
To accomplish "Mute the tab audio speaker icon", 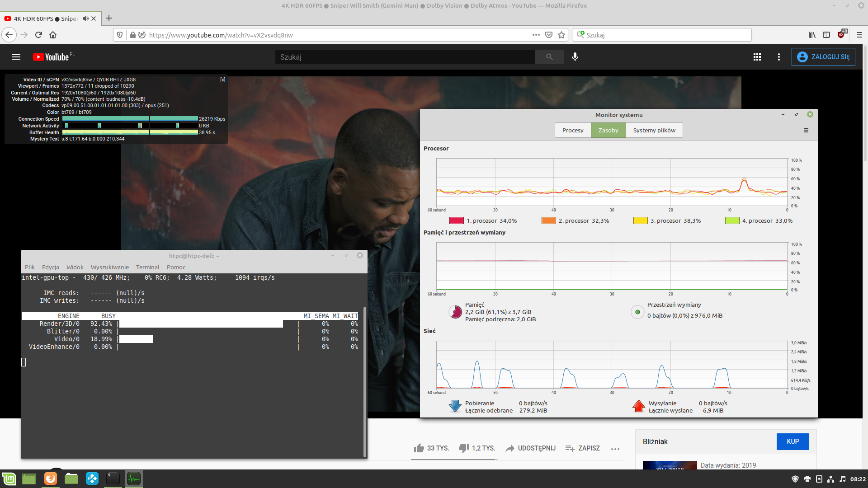I will pos(85,19).
